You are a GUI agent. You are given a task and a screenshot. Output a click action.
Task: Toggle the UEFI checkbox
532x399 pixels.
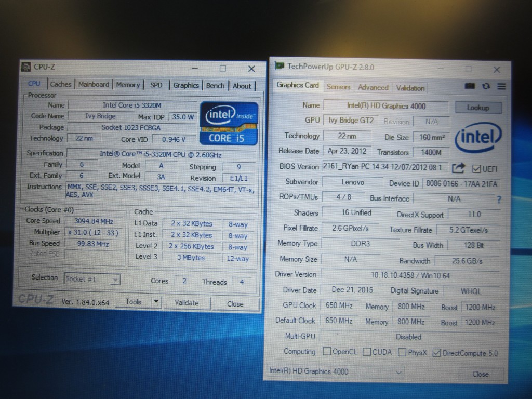point(476,169)
